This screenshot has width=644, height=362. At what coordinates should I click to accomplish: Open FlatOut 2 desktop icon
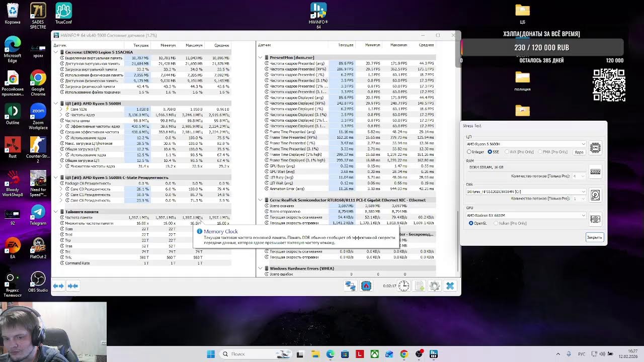point(38,247)
